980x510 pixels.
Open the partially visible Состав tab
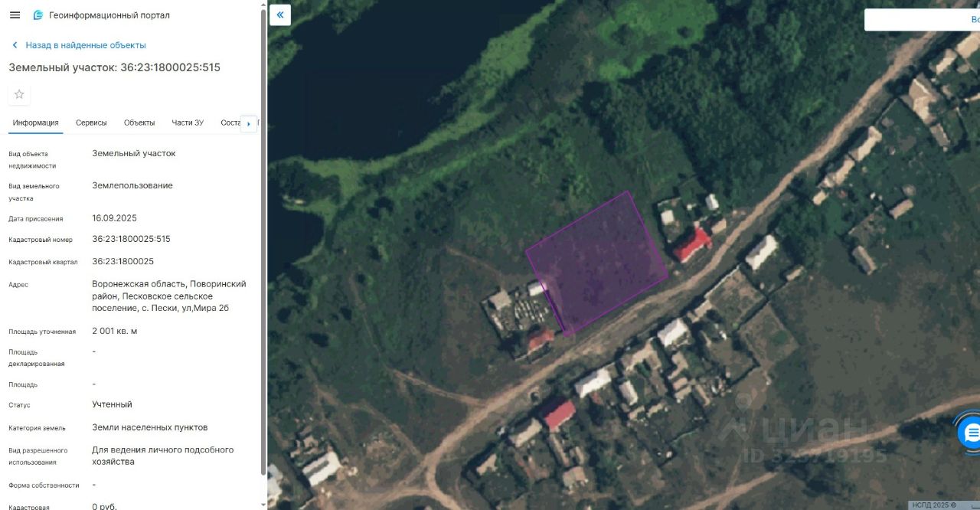(230, 123)
